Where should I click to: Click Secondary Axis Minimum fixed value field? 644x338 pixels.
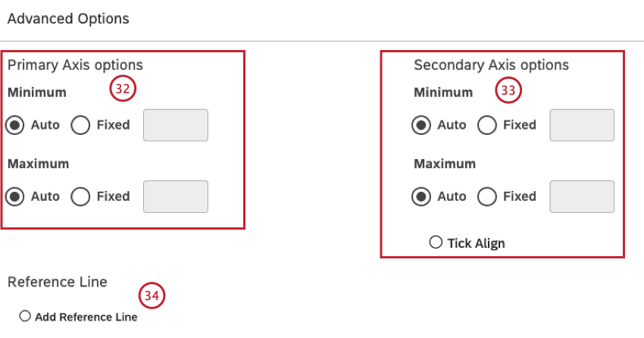tap(581, 125)
